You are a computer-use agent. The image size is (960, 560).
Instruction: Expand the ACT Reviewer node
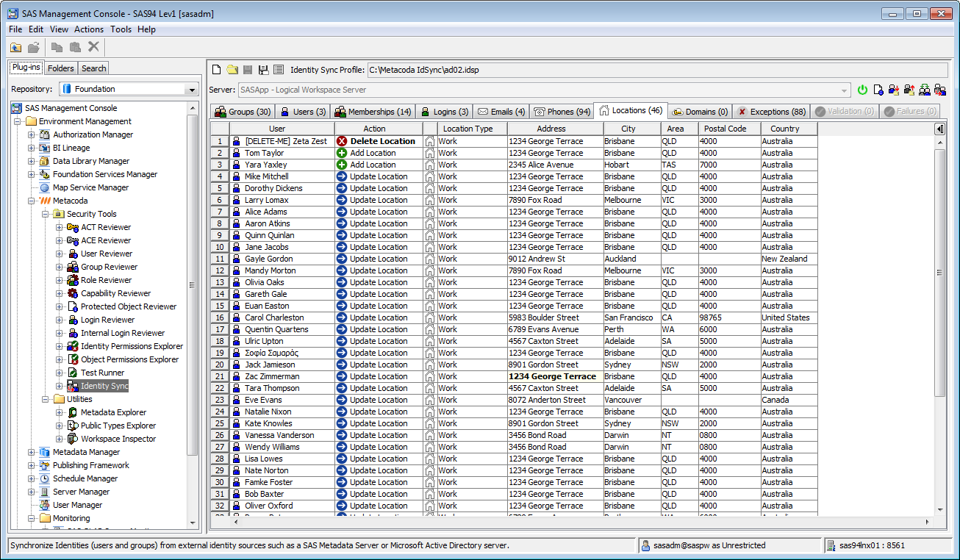click(60, 227)
